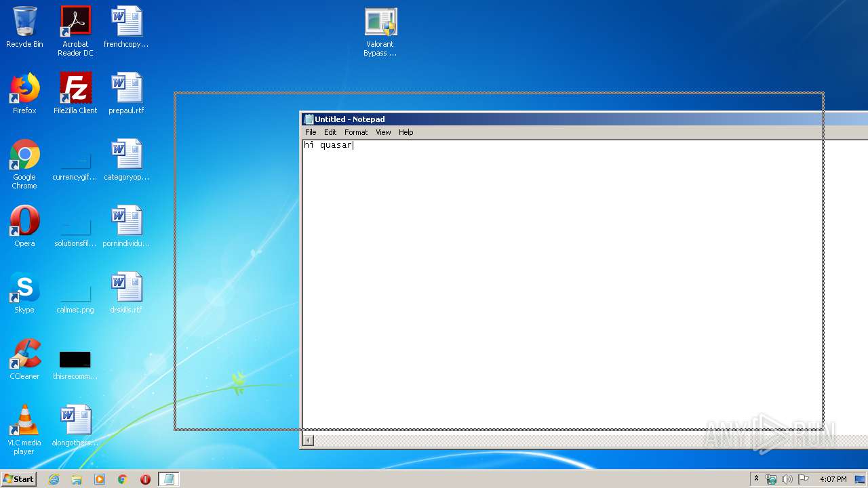Launch the Skype desktop shortcut
This screenshot has height=488, width=868.
[x=24, y=293]
